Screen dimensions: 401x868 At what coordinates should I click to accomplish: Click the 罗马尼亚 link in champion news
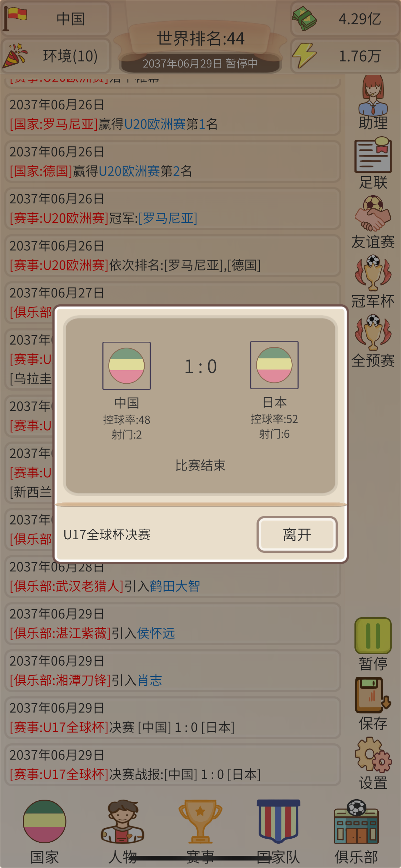click(x=168, y=218)
